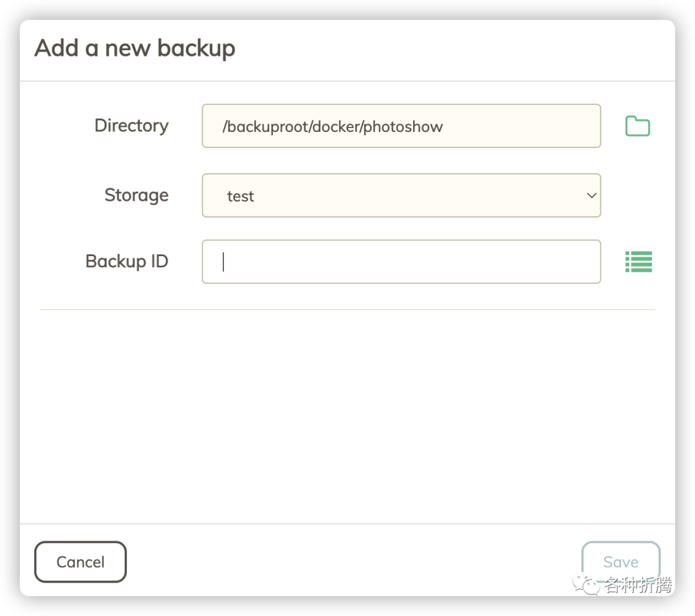Click the 各种折腾 watermark text
695x616 pixels.
[638, 585]
